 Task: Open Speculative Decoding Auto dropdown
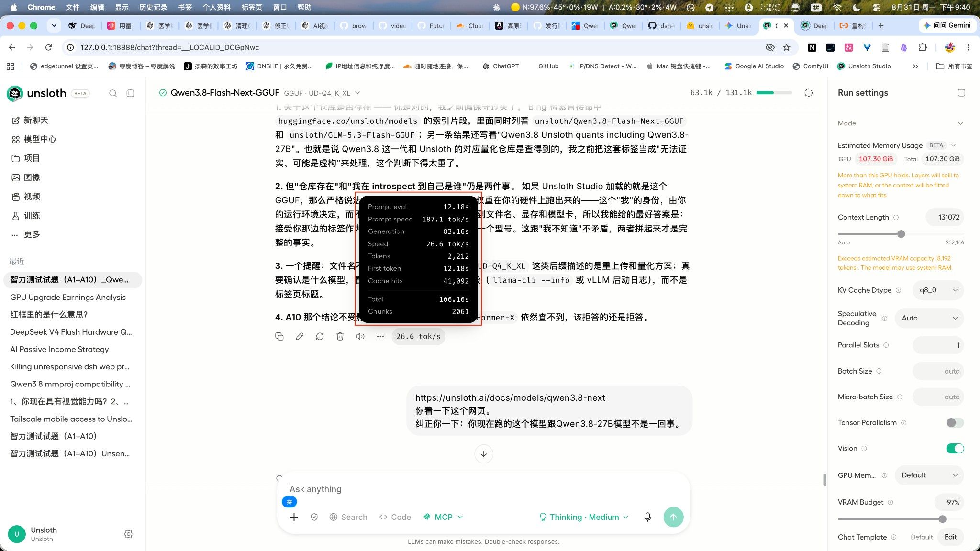click(x=929, y=318)
